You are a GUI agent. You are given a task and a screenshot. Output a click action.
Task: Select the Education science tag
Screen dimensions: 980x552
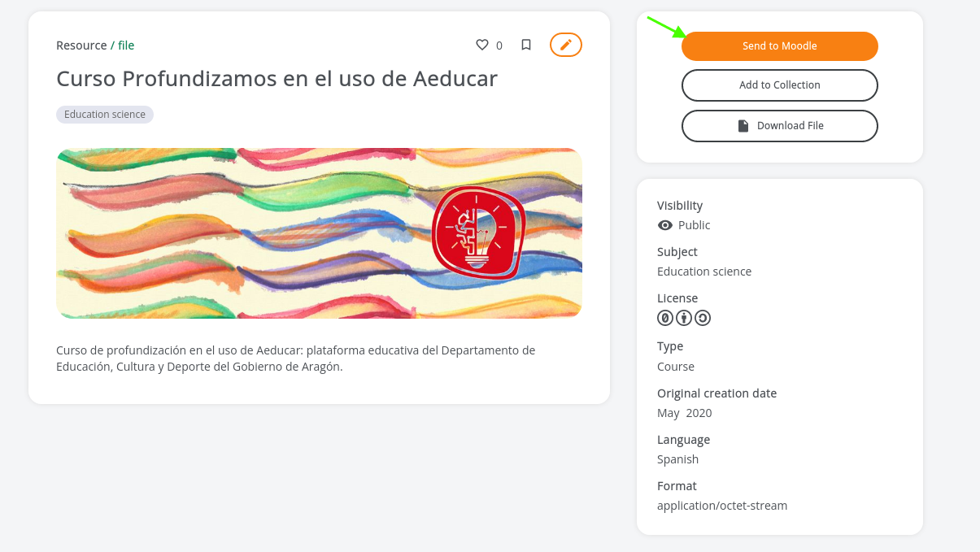pyautogui.click(x=105, y=115)
